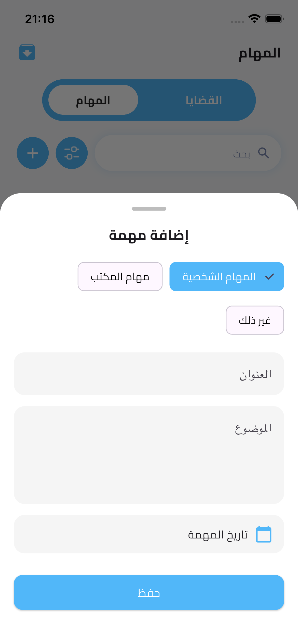The width and height of the screenshot is (298, 644).
Task: Tap the plus add-task button
Action: (33, 153)
